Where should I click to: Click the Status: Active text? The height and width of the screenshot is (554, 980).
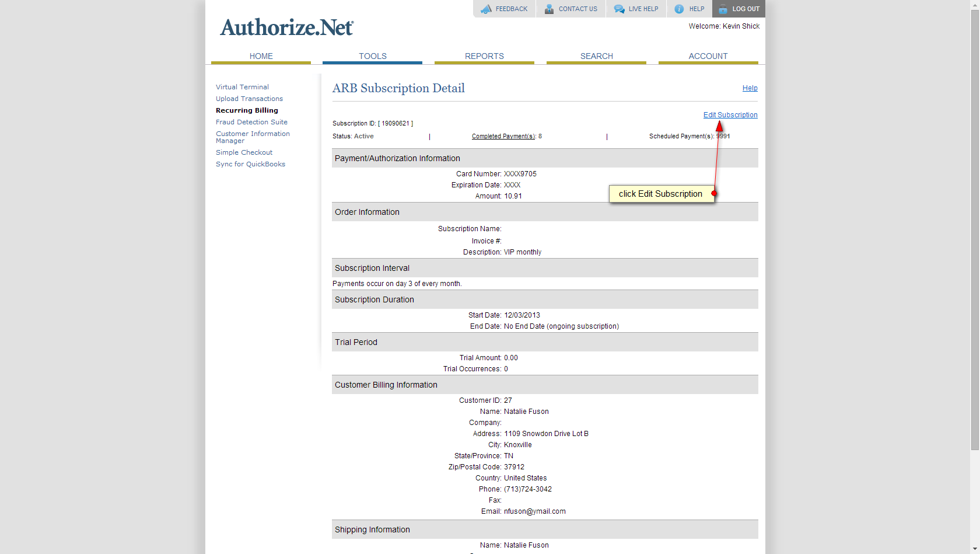(x=353, y=137)
